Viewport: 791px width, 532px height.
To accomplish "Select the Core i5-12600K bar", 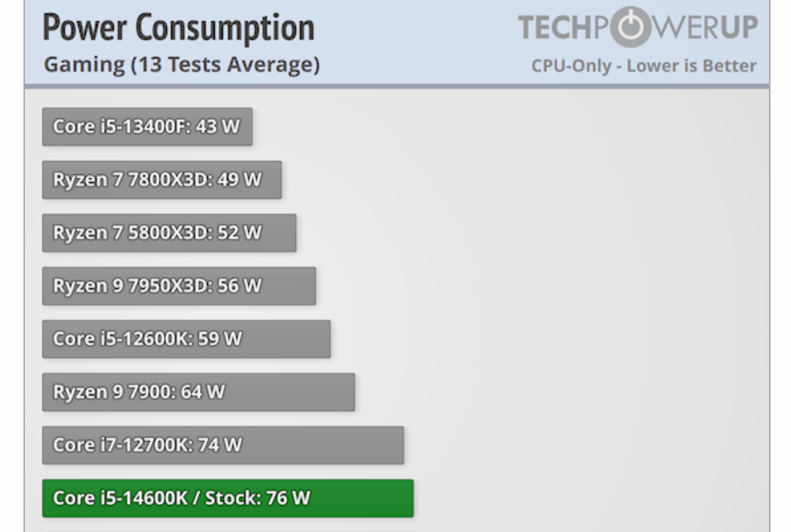I will coord(185,339).
